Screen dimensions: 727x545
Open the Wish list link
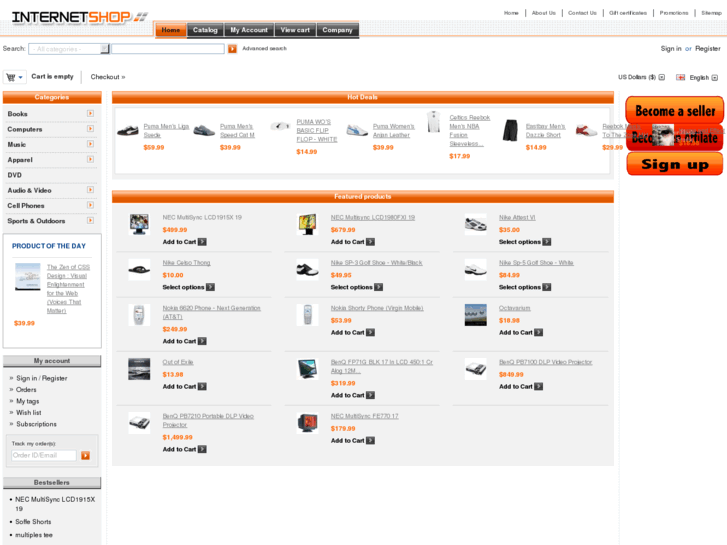[29, 413]
